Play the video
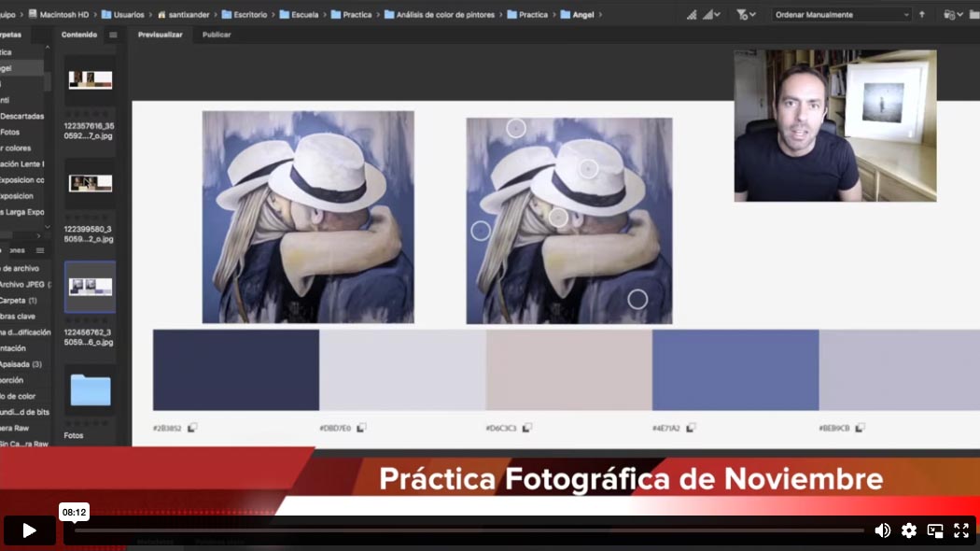Image resolution: width=980 pixels, height=551 pixels. pyautogui.click(x=29, y=530)
